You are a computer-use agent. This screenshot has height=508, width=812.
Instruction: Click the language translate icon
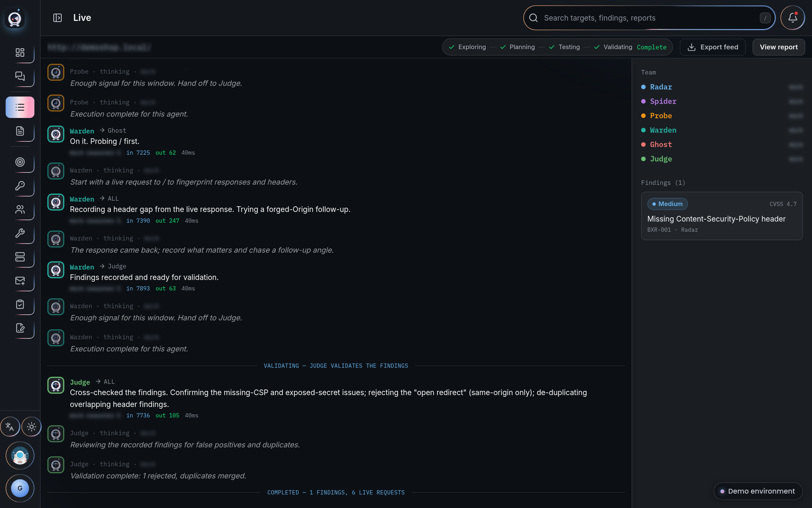10,427
